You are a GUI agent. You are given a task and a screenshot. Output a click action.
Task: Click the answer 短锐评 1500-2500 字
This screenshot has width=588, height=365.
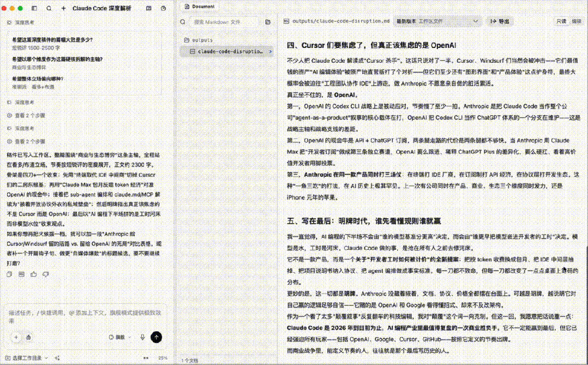point(35,48)
